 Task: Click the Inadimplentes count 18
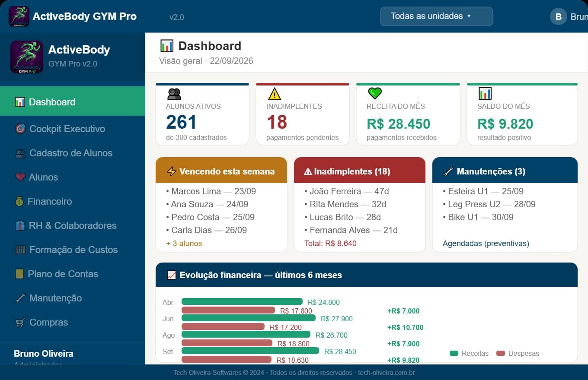[277, 122]
